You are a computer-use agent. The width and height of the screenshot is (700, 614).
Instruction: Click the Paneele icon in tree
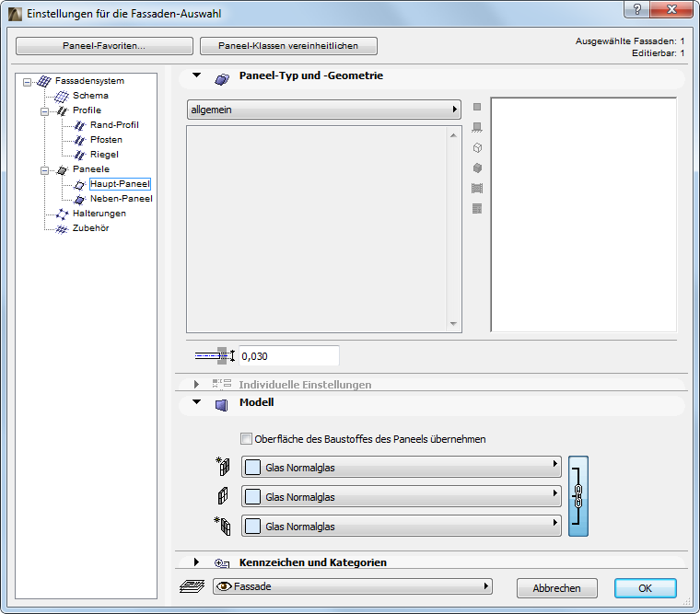click(62, 169)
